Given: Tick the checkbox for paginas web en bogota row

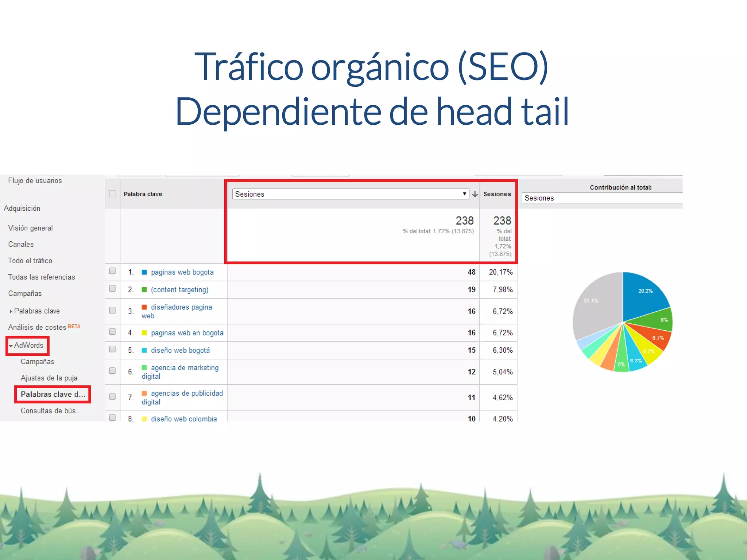Looking at the screenshot, I should [x=112, y=331].
